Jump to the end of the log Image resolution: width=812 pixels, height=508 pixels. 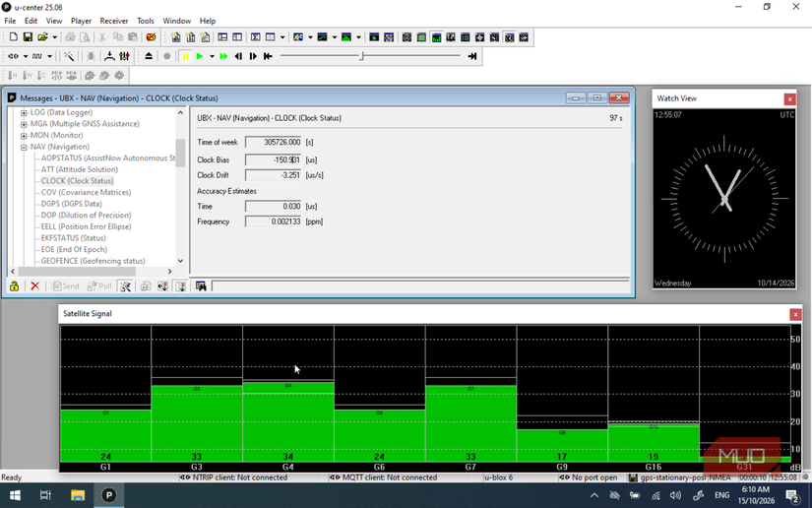[472, 56]
